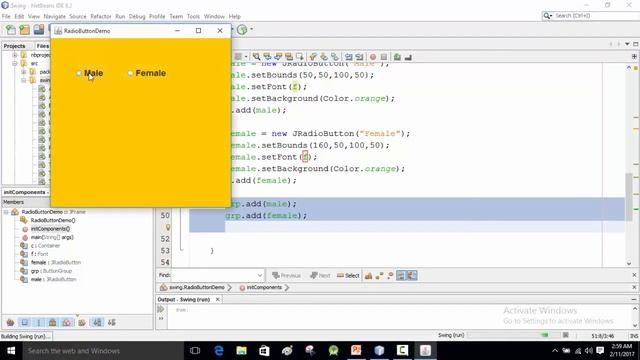Toggle Show Non-Public Members filter in Members toolbar
The width and height of the screenshot is (640, 360).
pos(53,322)
